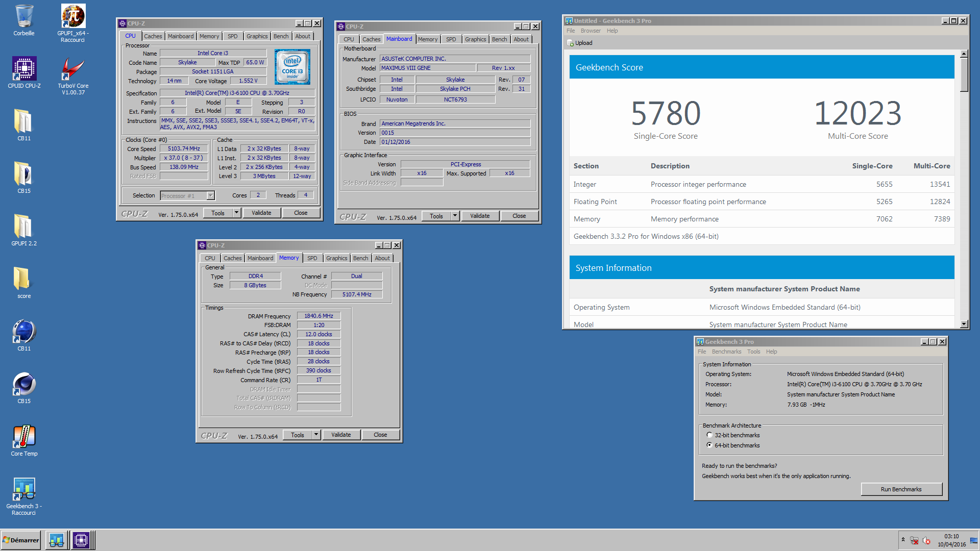Click the MAXIMUS VIII GENE model field
Screen dimensions: 980x551
428,68
